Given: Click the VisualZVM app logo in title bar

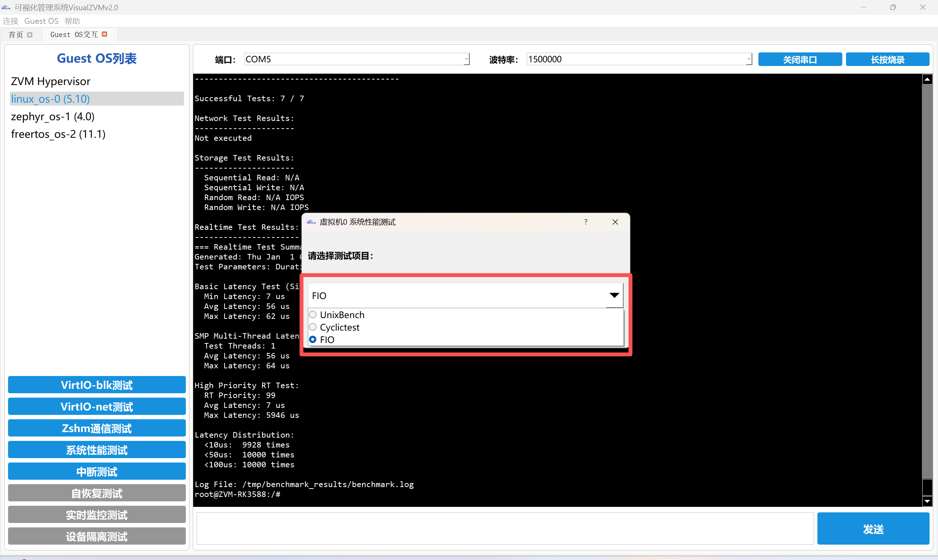Looking at the screenshot, I should coord(6,7).
